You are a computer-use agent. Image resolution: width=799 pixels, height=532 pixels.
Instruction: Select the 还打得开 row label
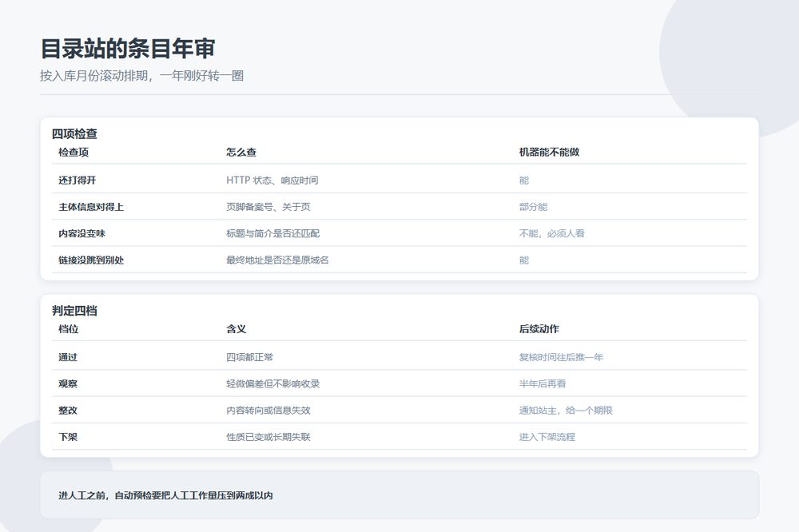pyautogui.click(x=77, y=180)
